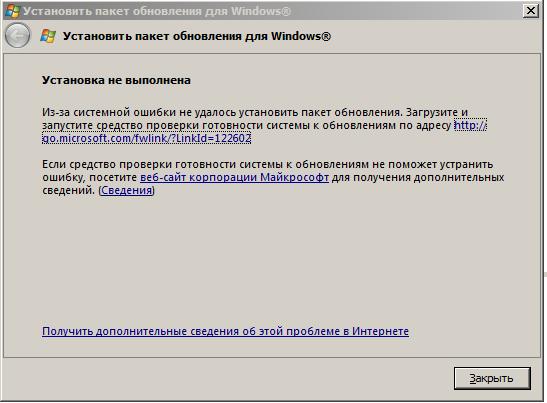The image size is (547, 403).
Task: Visit the веб-сайт корпорации Майкрософт link
Action: (x=234, y=177)
